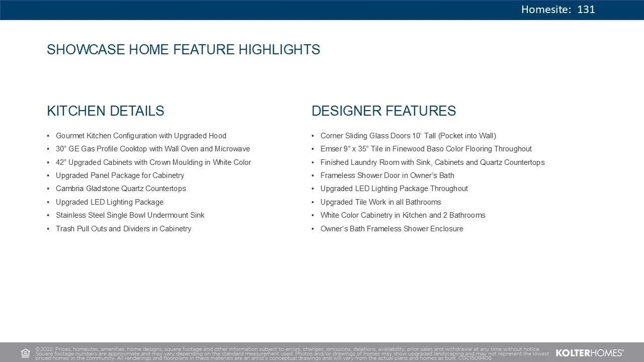Click the Kolter Homes logo
The height and width of the screenshot is (362, 644).
(589, 353)
